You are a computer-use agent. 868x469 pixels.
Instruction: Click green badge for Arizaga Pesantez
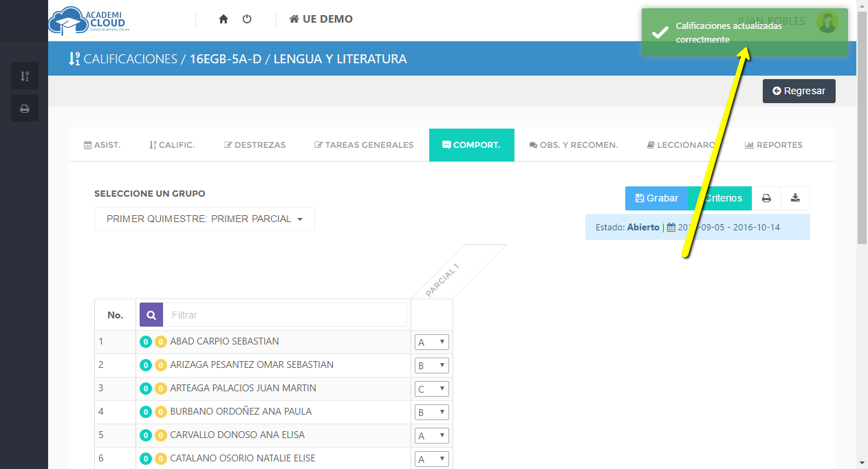(x=146, y=365)
